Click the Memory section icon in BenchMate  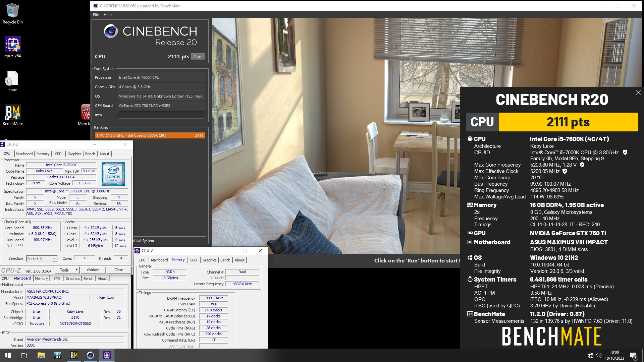click(470, 205)
